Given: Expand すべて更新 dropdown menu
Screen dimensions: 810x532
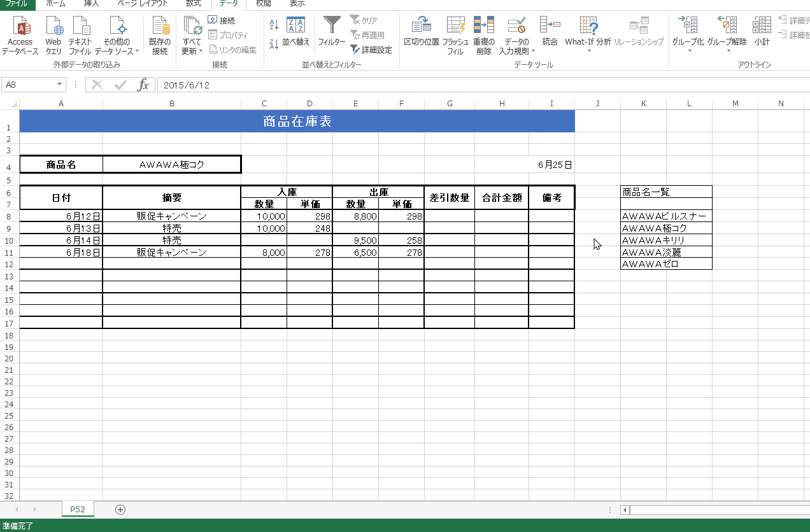Looking at the screenshot, I should 201,52.
